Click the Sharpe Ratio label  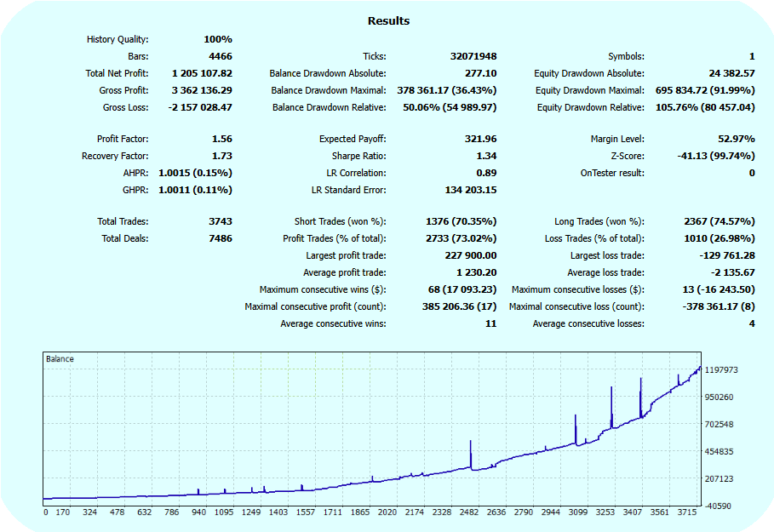[x=358, y=156]
